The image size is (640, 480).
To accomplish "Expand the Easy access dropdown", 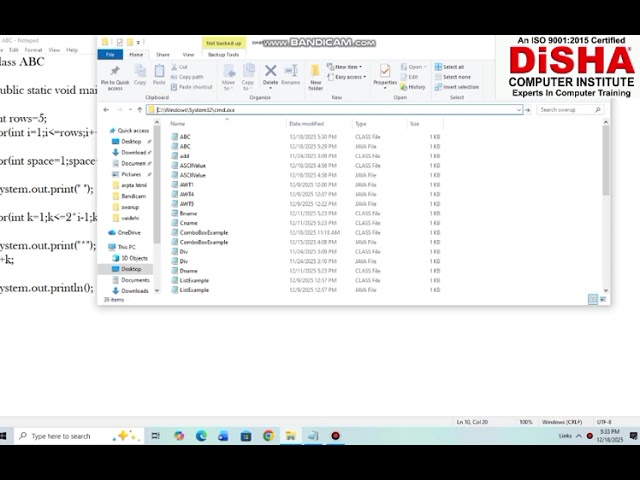I will (x=349, y=77).
